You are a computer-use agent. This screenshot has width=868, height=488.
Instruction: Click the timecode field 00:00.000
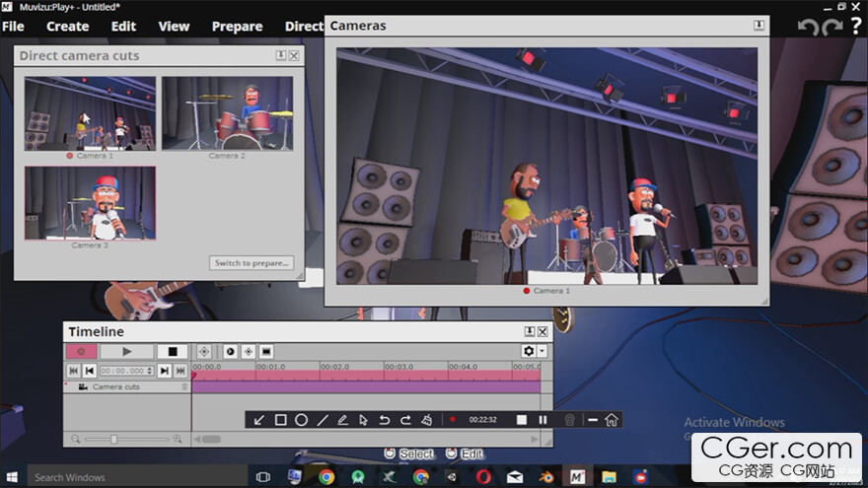point(122,371)
